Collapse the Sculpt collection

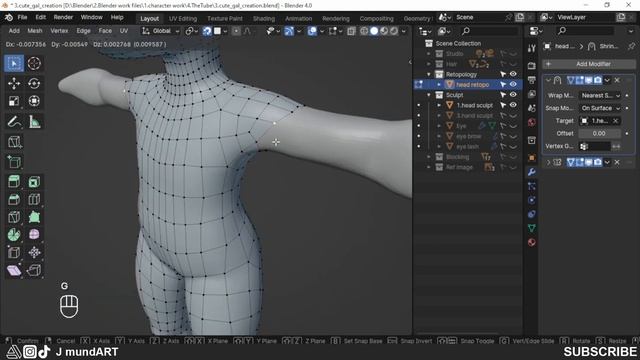(x=429, y=95)
